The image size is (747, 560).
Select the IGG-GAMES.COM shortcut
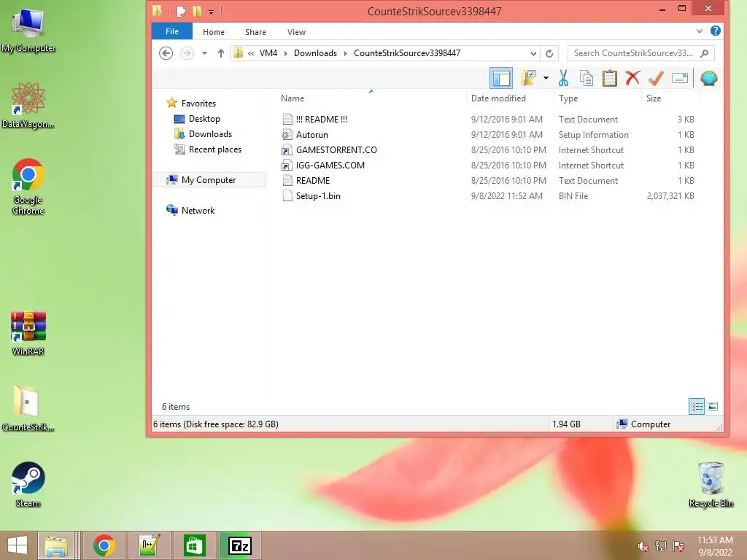pyautogui.click(x=330, y=165)
